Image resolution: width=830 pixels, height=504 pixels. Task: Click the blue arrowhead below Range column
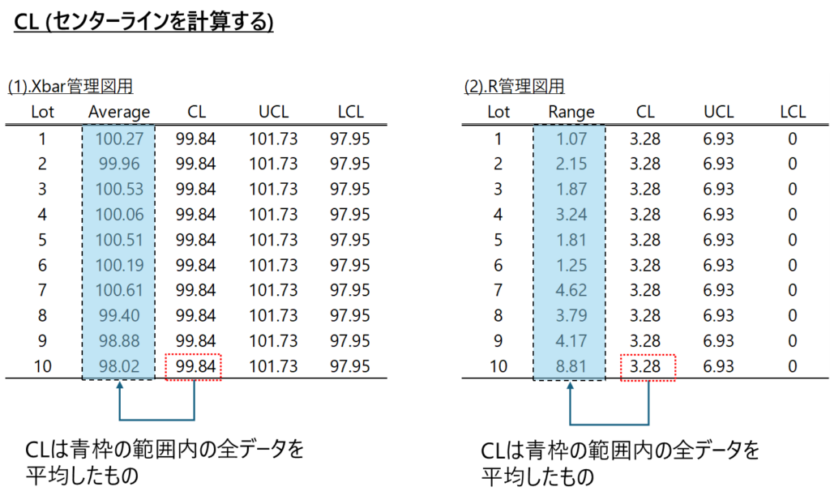click(570, 386)
